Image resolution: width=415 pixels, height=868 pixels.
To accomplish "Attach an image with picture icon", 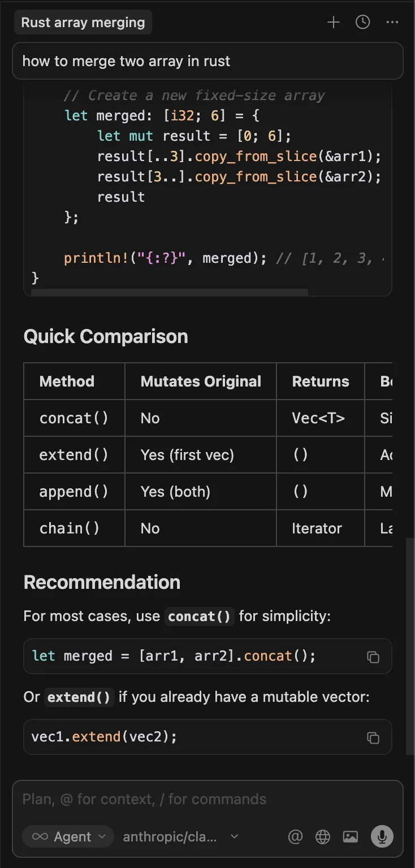I will tap(351, 837).
